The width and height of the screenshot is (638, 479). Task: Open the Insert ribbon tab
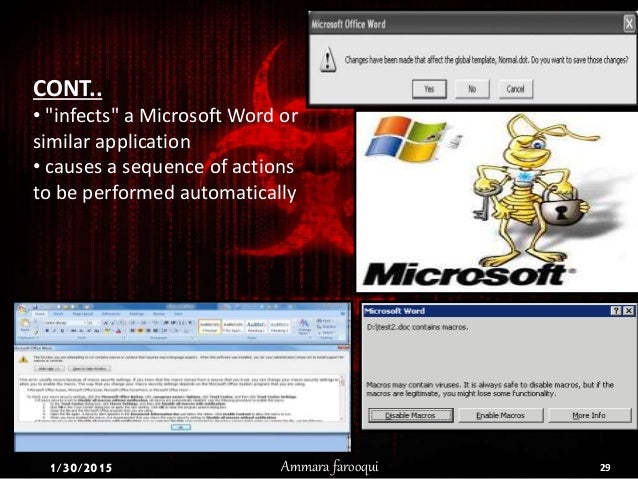click(58, 314)
